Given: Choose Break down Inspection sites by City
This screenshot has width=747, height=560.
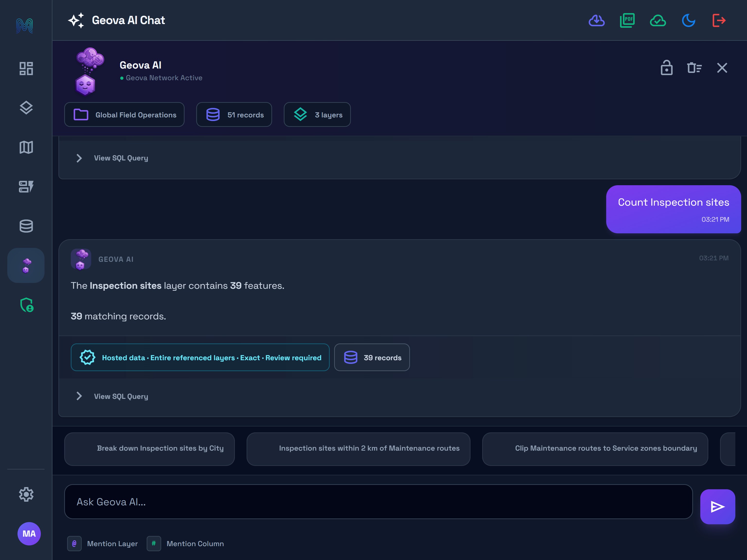Looking at the screenshot, I should (149, 449).
